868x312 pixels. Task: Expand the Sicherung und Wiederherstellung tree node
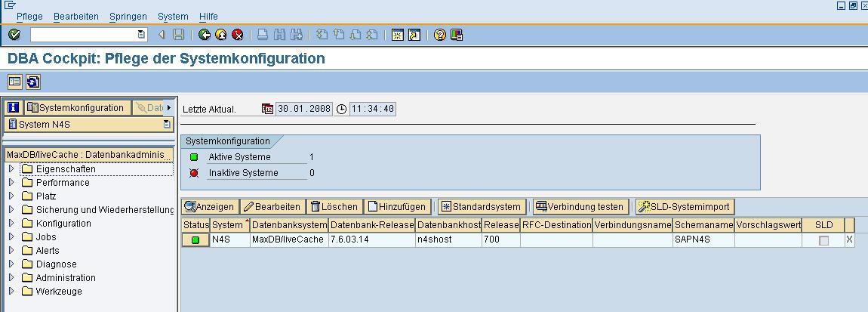11,210
